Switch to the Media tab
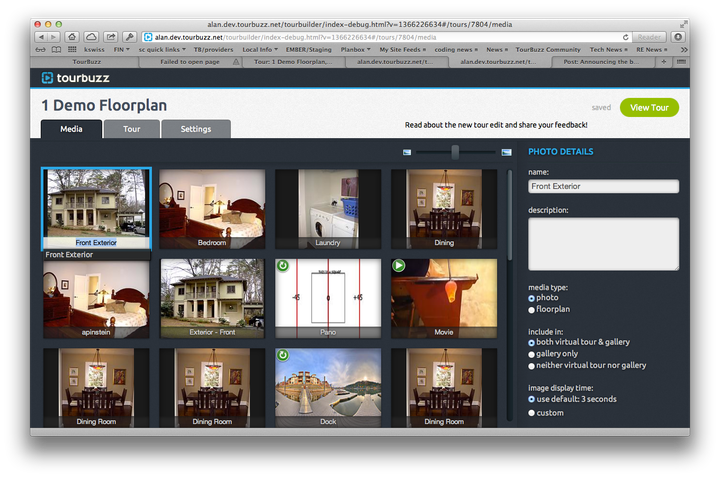Screen dimensions: 720x478 pos(71,129)
